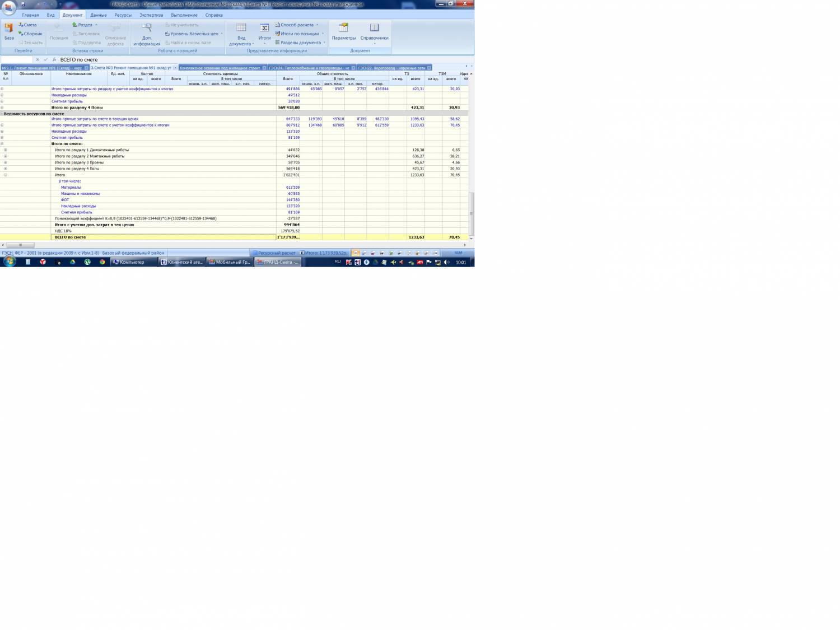Go to Сборник in the Перейти group
Image resolution: width=840 pixels, height=630 pixels.
click(x=30, y=34)
